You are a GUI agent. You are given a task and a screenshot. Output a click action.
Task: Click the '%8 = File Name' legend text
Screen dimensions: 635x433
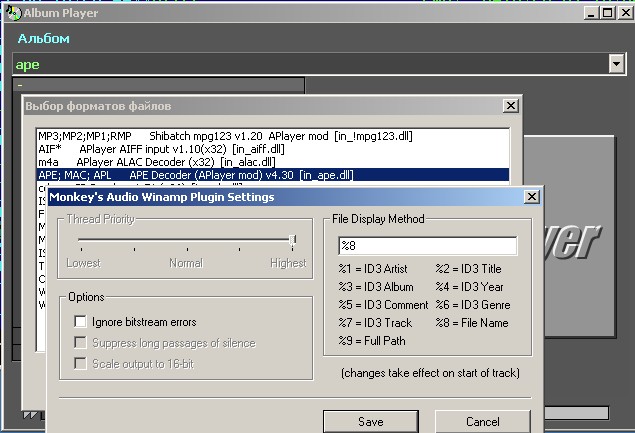pyautogui.click(x=472, y=323)
